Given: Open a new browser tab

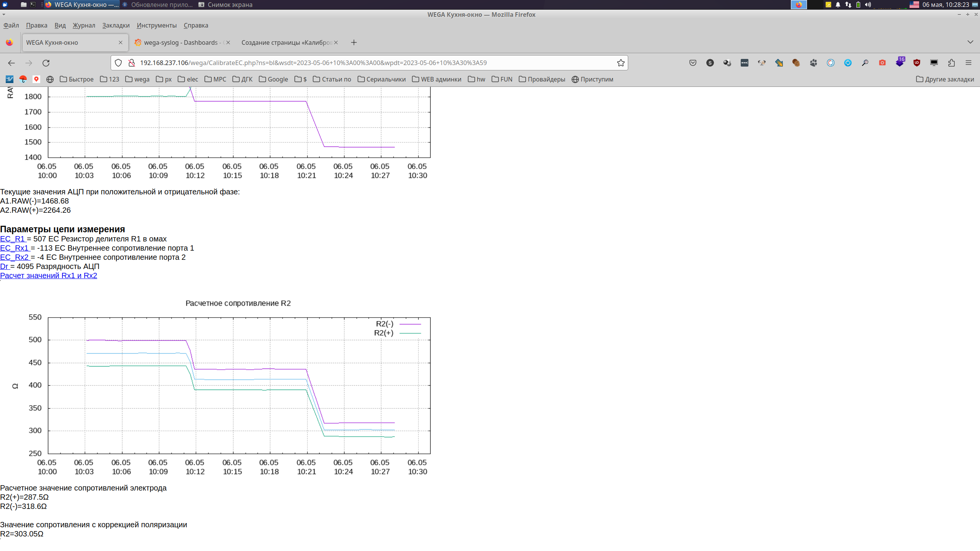Looking at the screenshot, I should pos(354,42).
